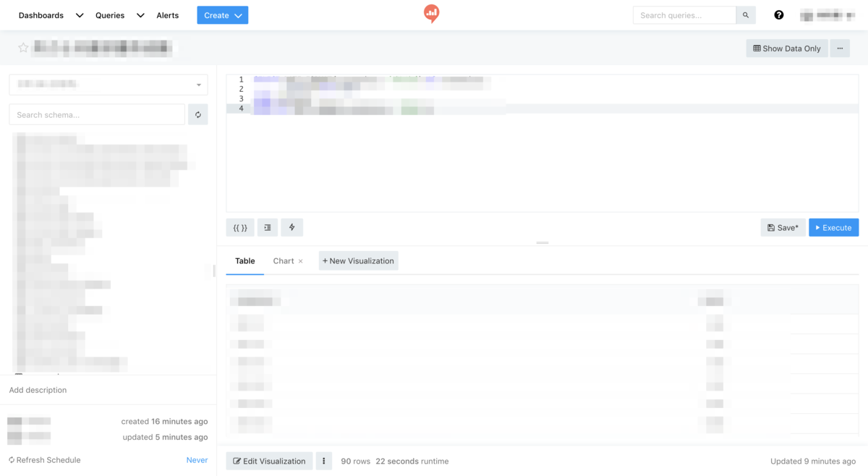Toggle live autocomplete lightning button

(292, 228)
